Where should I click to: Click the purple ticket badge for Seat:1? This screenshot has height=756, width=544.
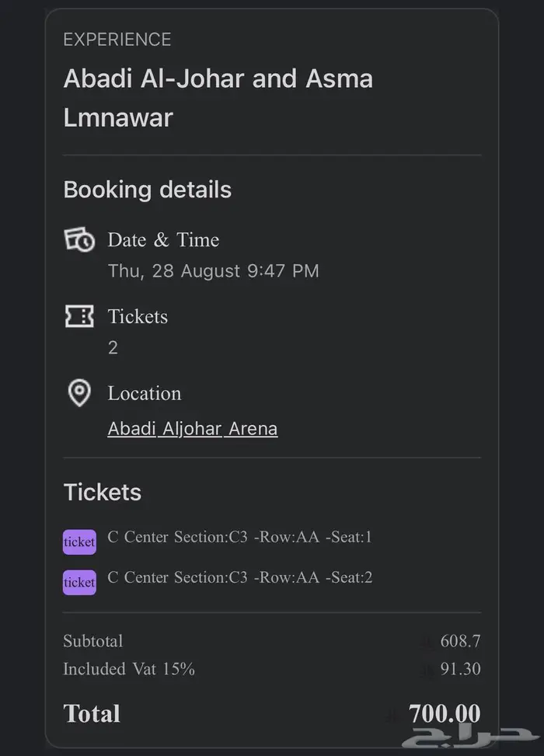pyautogui.click(x=79, y=542)
